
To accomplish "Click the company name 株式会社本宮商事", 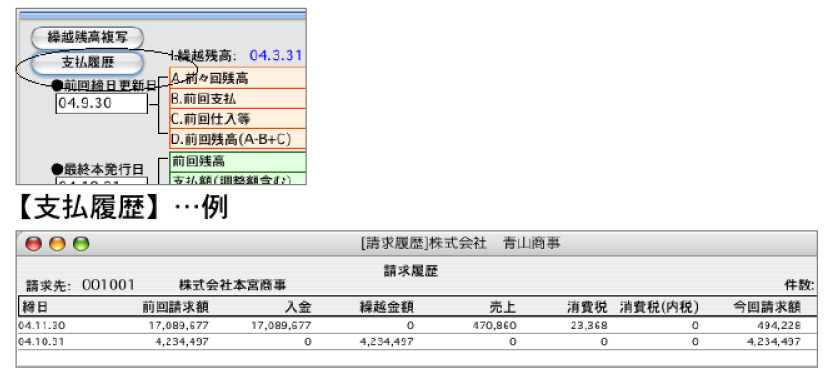I will [232, 285].
